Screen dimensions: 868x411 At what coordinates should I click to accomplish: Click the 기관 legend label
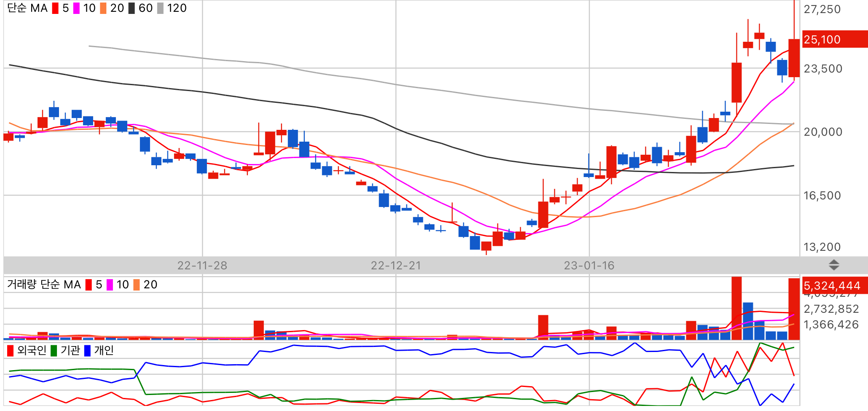[x=70, y=351]
